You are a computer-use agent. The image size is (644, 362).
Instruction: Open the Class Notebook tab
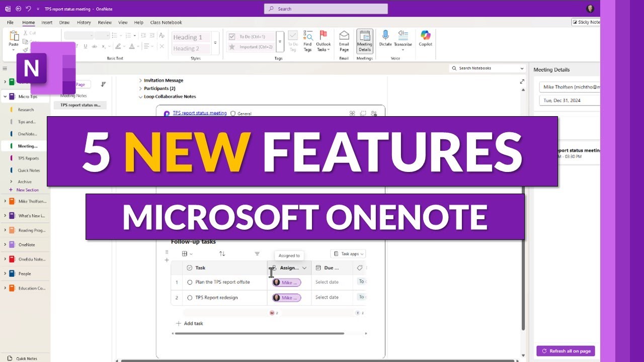click(x=166, y=23)
